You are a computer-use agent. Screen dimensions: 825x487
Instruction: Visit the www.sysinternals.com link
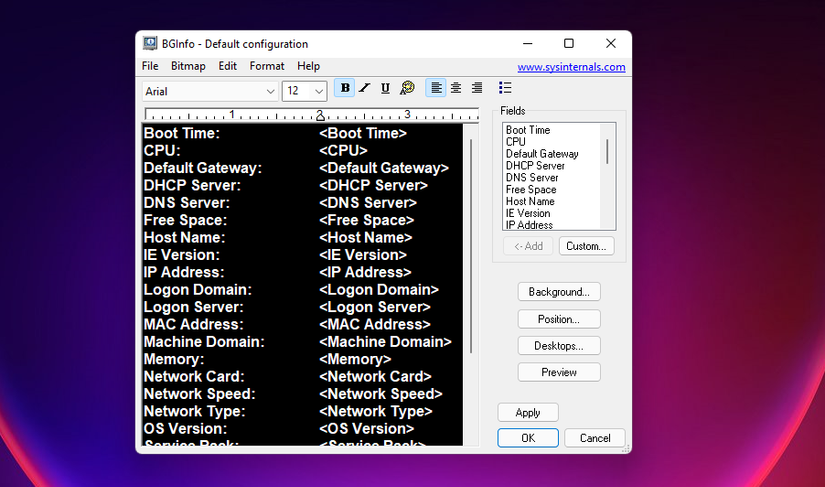click(571, 67)
